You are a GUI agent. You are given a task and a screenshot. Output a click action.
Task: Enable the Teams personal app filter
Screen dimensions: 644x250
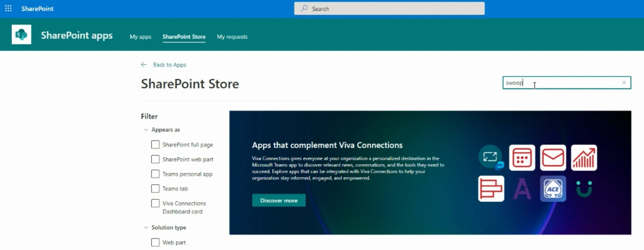coord(155,174)
